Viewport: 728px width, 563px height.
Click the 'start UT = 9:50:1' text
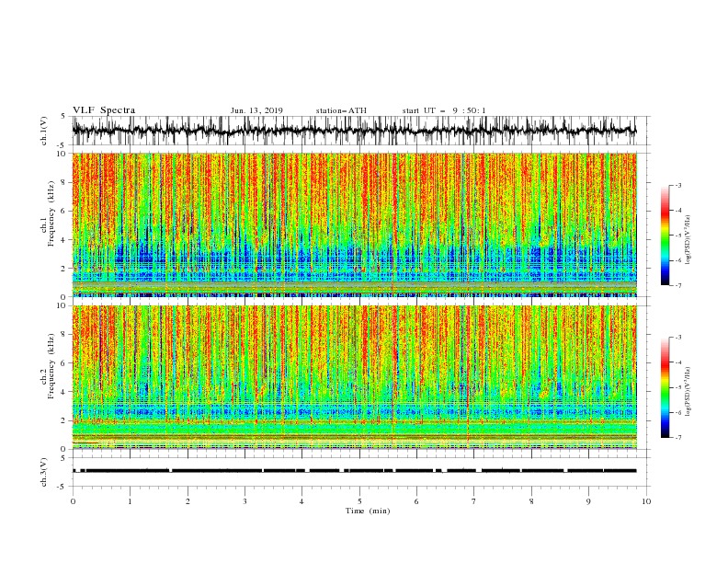(444, 110)
